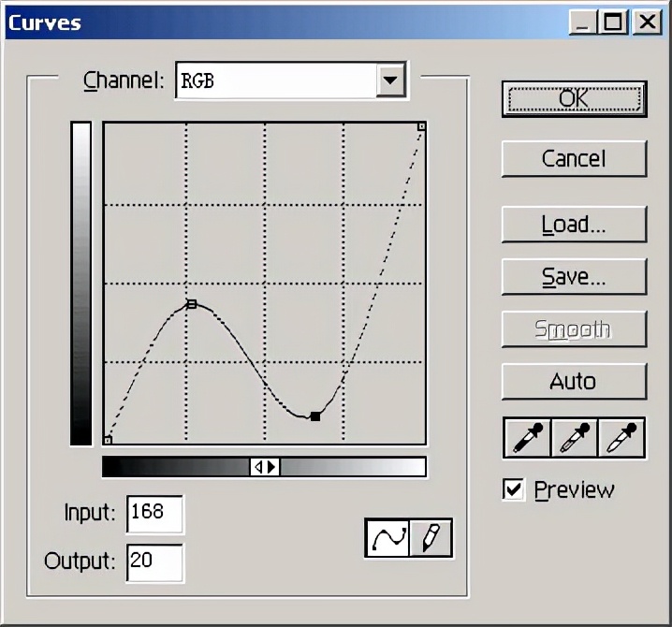Select the gray point eyedropper
This screenshot has height=627, width=672.
click(575, 438)
